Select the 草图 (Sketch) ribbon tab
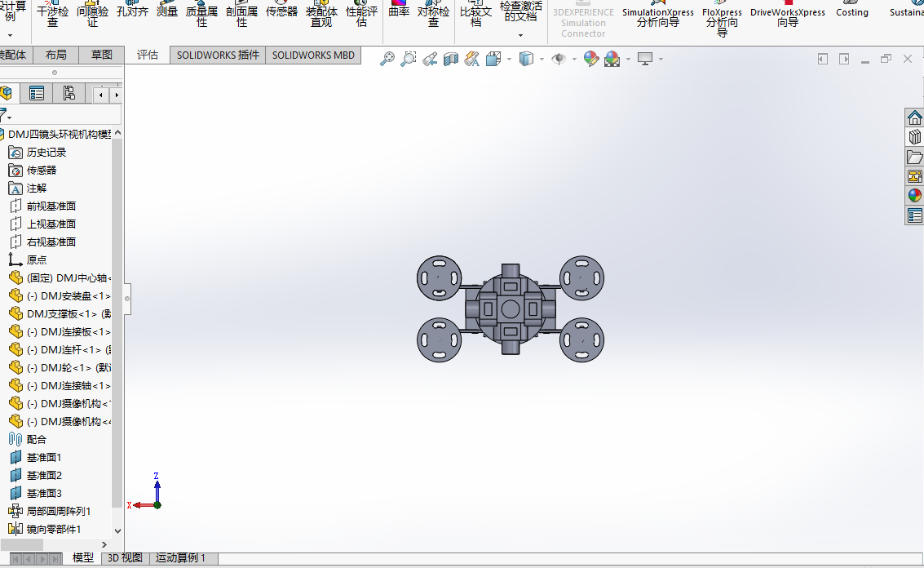The width and height of the screenshot is (924, 568). click(101, 55)
